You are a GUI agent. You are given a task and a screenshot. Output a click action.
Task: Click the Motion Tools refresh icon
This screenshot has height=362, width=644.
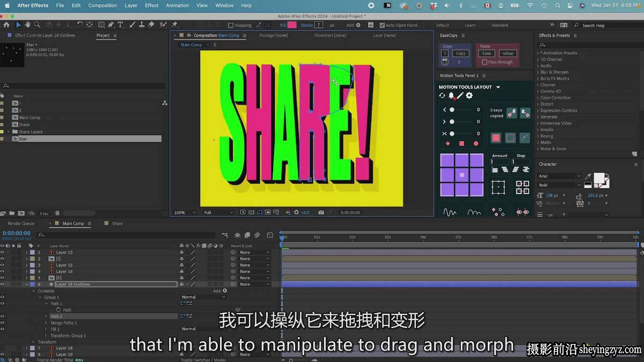[x=442, y=95]
